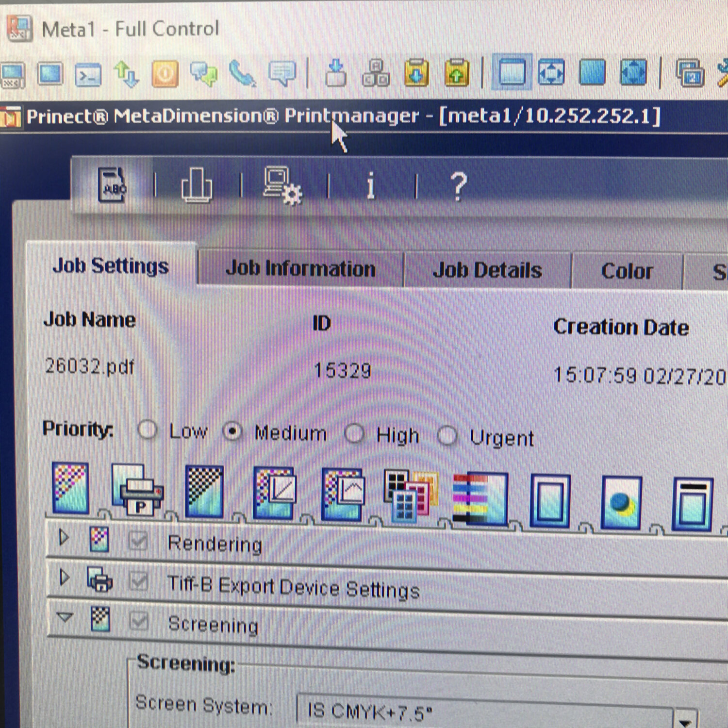Click the page with header bar step icon
The height and width of the screenshot is (728, 728).
click(x=693, y=504)
